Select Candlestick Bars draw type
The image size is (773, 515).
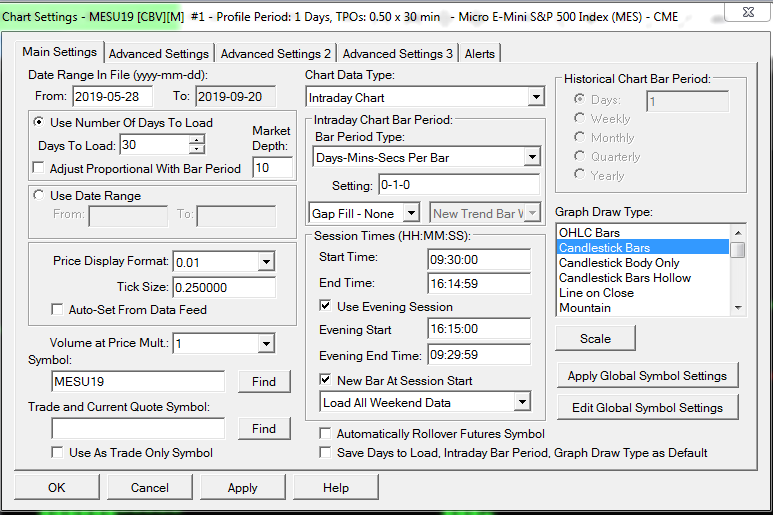pos(643,247)
